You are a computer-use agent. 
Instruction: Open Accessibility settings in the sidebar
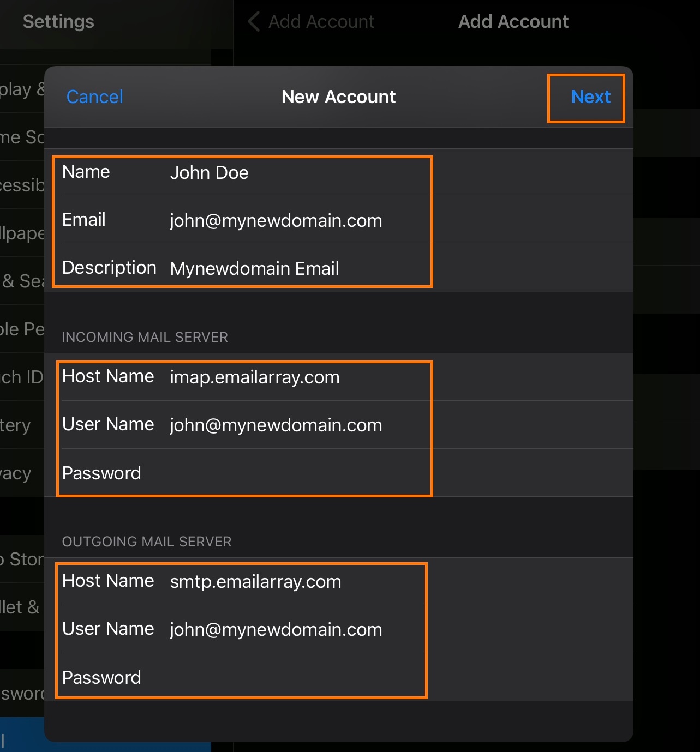pos(22,185)
